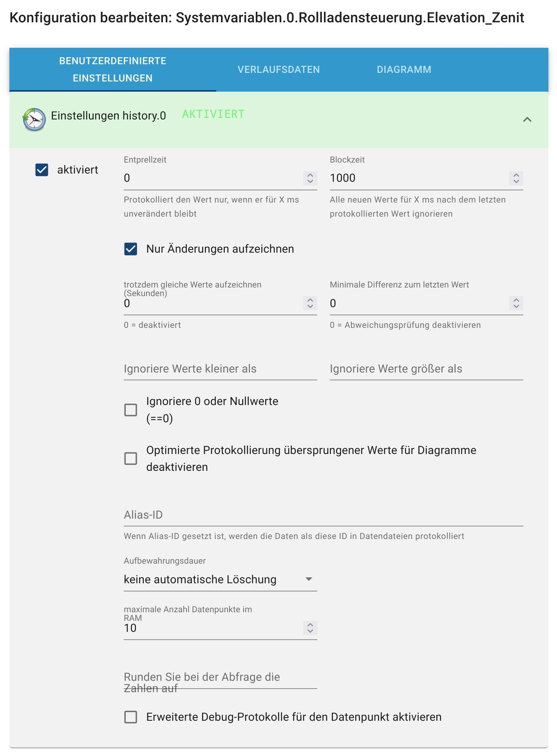The height and width of the screenshot is (756, 557).
Task: Click stepper for trotzdem gleiche Werte aufzeichnen
Action: tap(310, 303)
